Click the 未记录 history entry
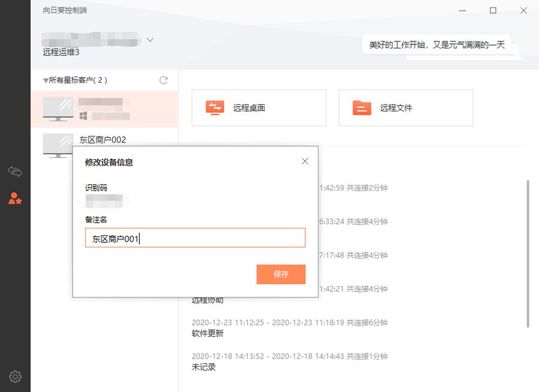Viewport: 539px width, 392px height. coord(204,367)
